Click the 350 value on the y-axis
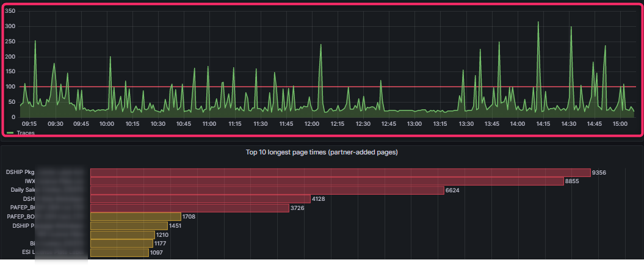644x268 pixels. pos(10,11)
